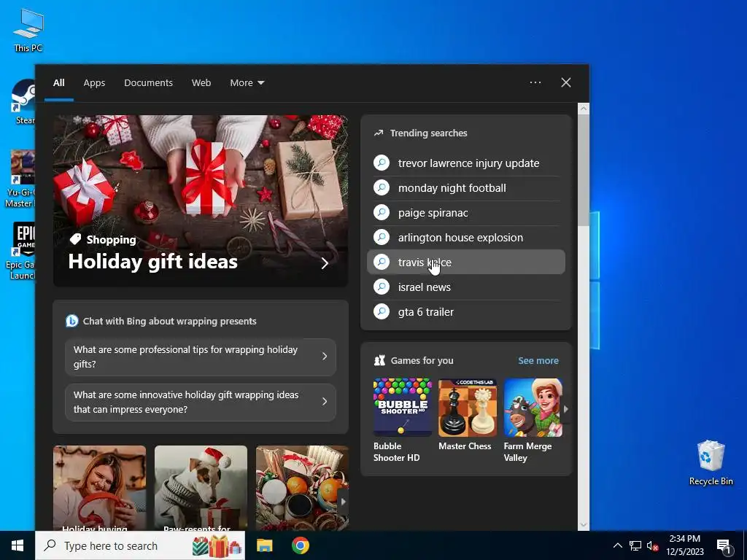Viewport: 747px width, 560px height.
Task: Open the Recycle Bin desktop icon
Action: [711, 463]
